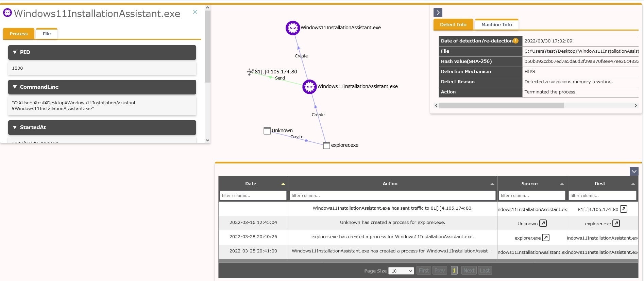Select the topmost Windows11InstallationAssistant.exe malware node icon
Viewport: 644px width, 281px height.
pyautogui.click(x=293, y=28)
